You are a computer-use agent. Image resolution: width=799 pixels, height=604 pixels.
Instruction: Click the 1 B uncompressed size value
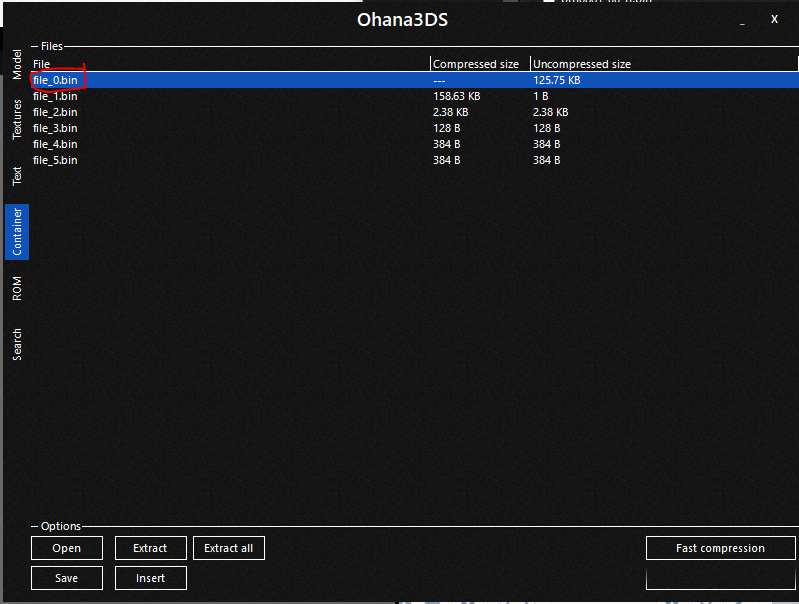click(541, 96)
